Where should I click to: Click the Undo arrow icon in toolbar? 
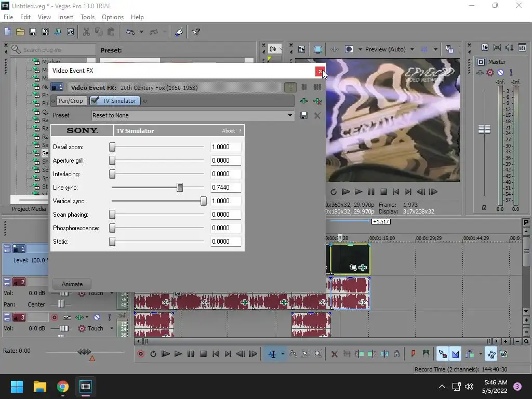[x=130, y=32]
